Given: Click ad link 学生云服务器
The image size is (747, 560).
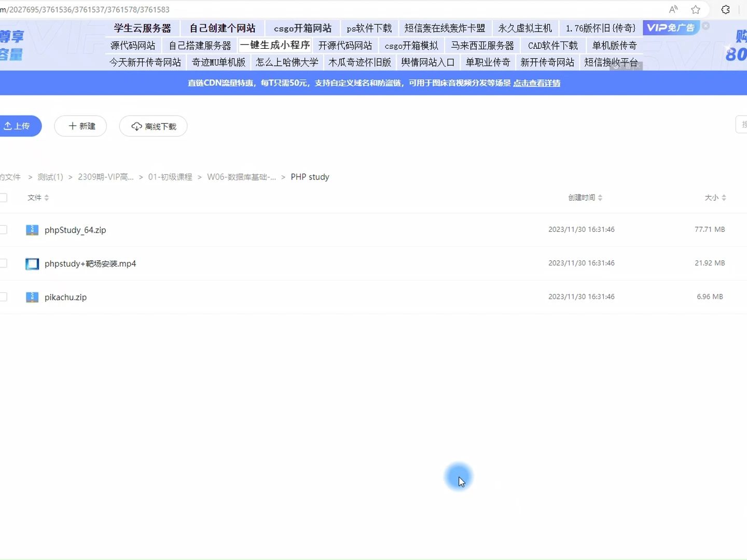Looking at the screenshot, I should (143, 28).
